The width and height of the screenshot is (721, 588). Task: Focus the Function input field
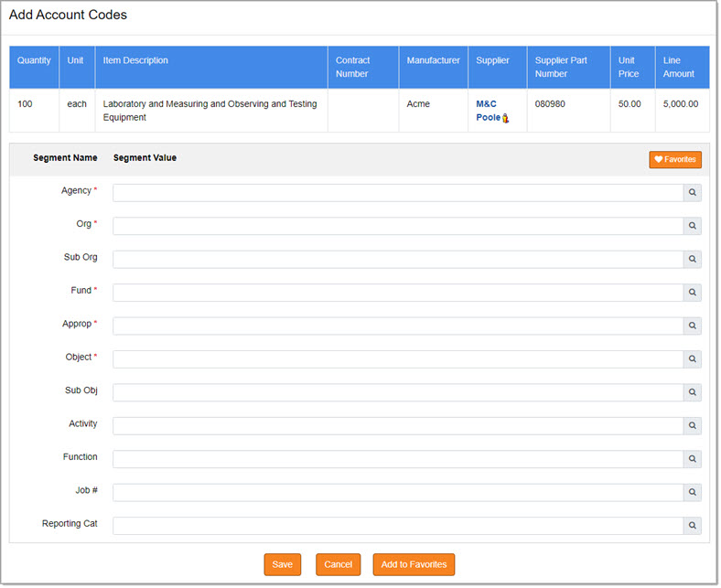point(398,459)
